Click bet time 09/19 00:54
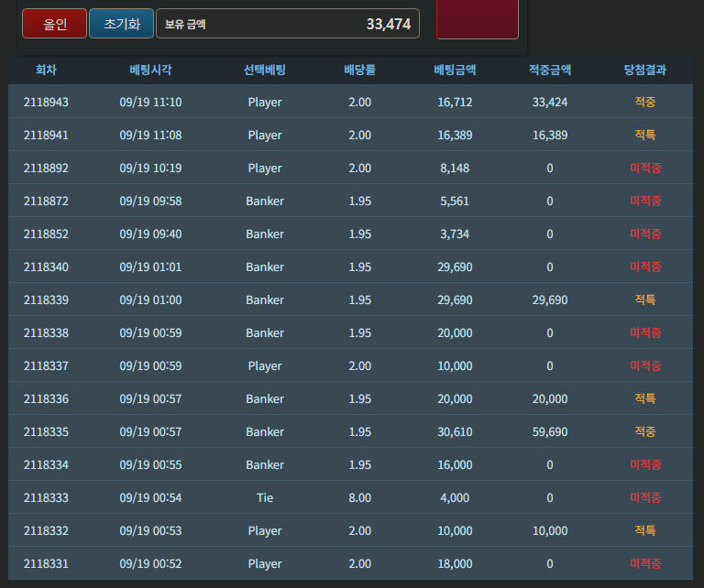 click(x=150, y=497)
